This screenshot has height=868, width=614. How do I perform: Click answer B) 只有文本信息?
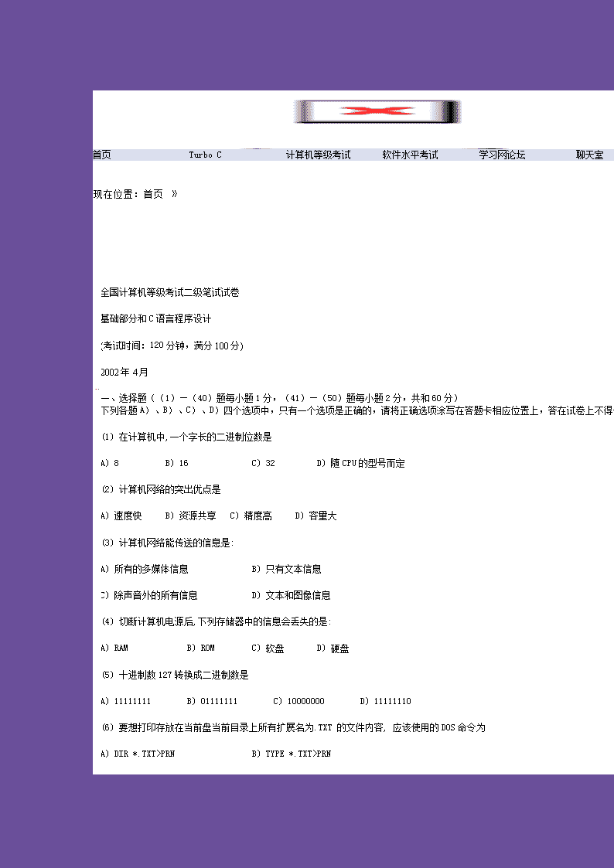(x=286, y=569)
